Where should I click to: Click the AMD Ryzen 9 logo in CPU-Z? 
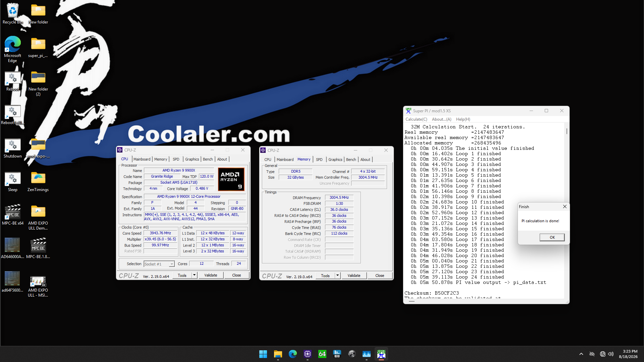click(231, 179)
